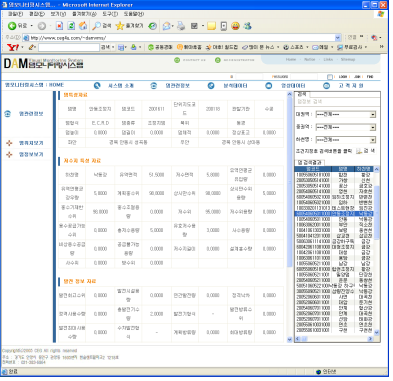Click the FIND link
The image size is (393, 381).
tap(370, 77)
